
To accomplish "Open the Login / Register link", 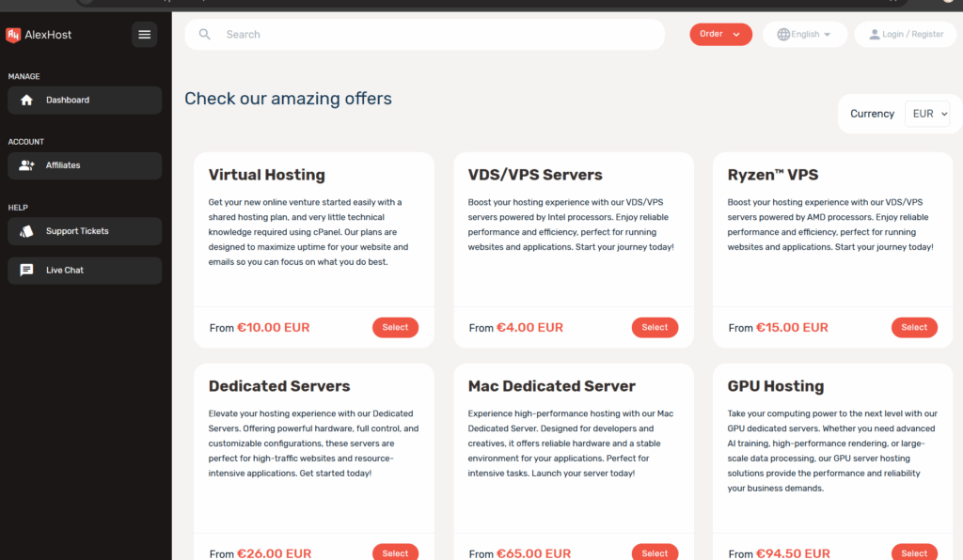I will pos(912,35).
